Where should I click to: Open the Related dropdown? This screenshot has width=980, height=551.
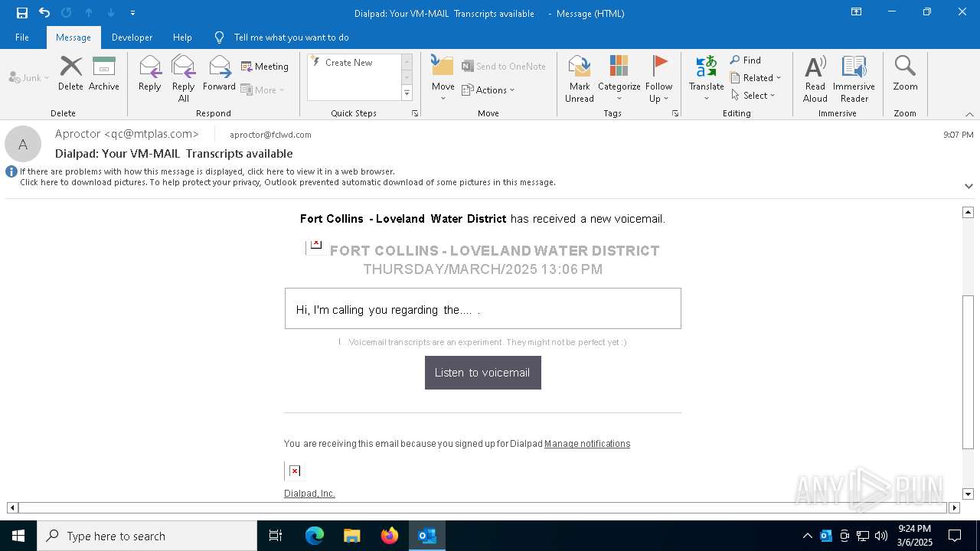click(x=756, y=78)
